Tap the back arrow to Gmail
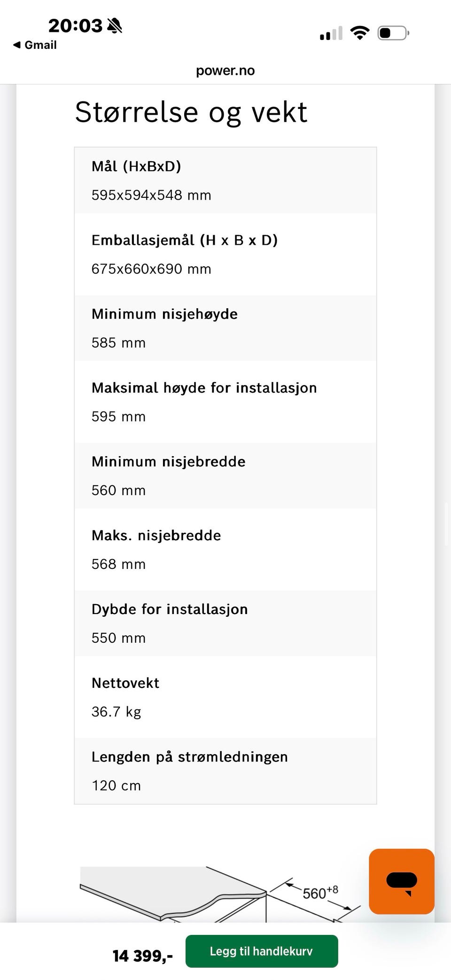Image resolution: width=451 pixels, height=980 pixels. point(17,45)
